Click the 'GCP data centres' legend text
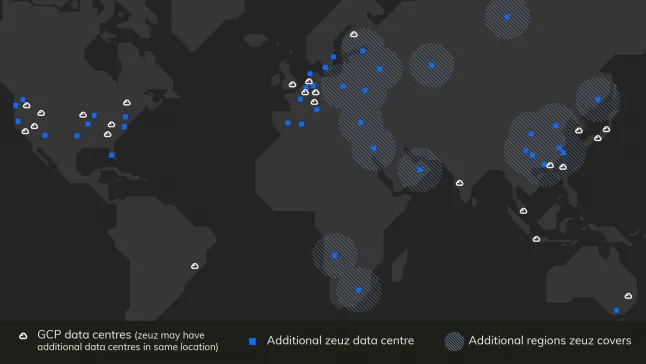This screenshot has height=364, width=646. 84,334
